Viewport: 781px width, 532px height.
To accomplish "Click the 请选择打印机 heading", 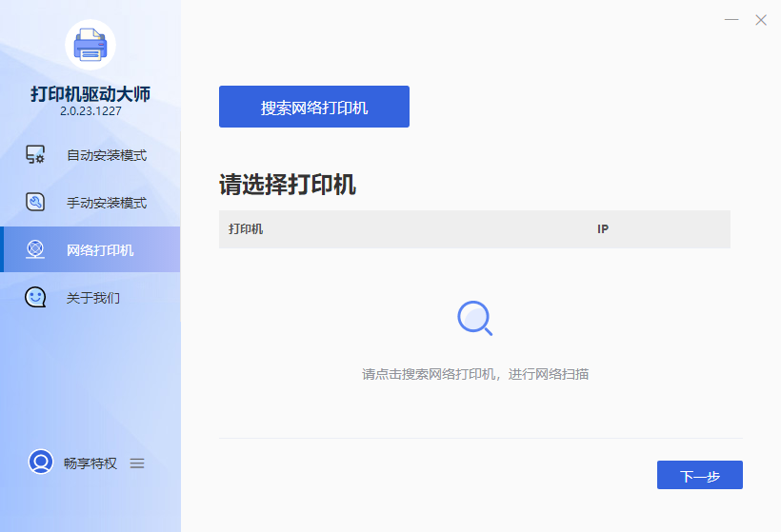I will (288, 185).
